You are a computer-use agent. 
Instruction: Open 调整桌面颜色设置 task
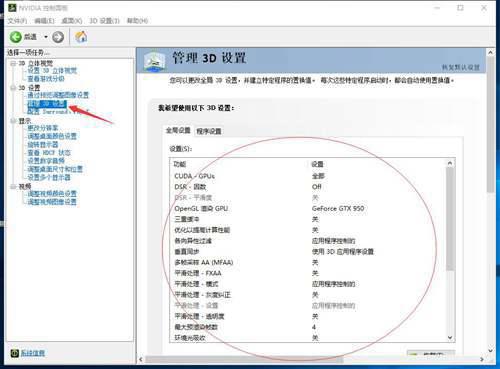tap(52, 136)
